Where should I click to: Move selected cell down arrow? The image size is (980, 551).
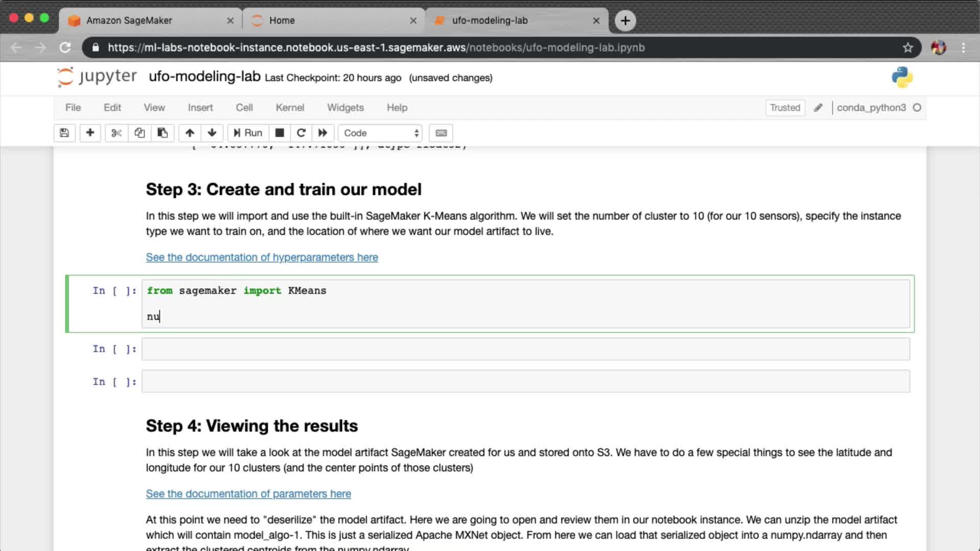(212, 133)
